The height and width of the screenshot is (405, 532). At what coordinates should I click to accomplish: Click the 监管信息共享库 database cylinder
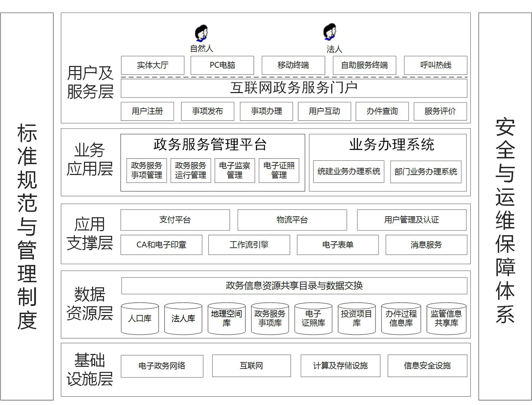(x=446, y=319)
